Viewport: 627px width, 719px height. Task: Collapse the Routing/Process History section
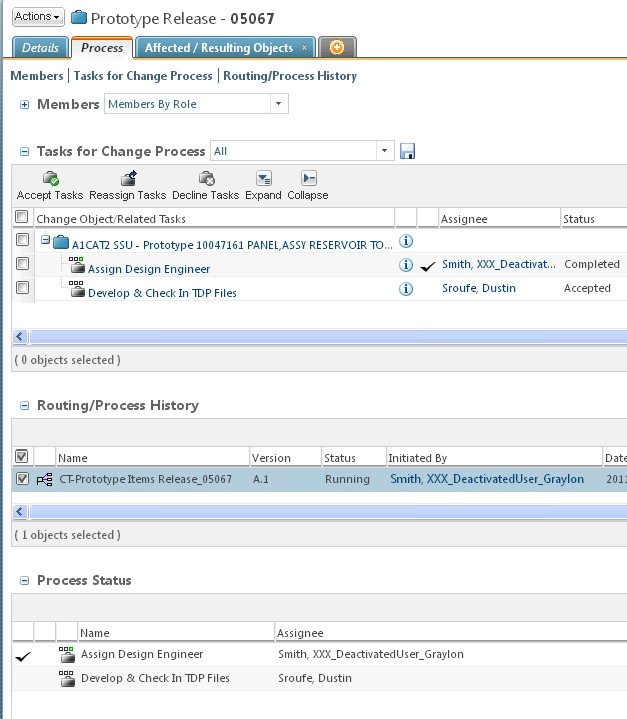click(24, 406)
